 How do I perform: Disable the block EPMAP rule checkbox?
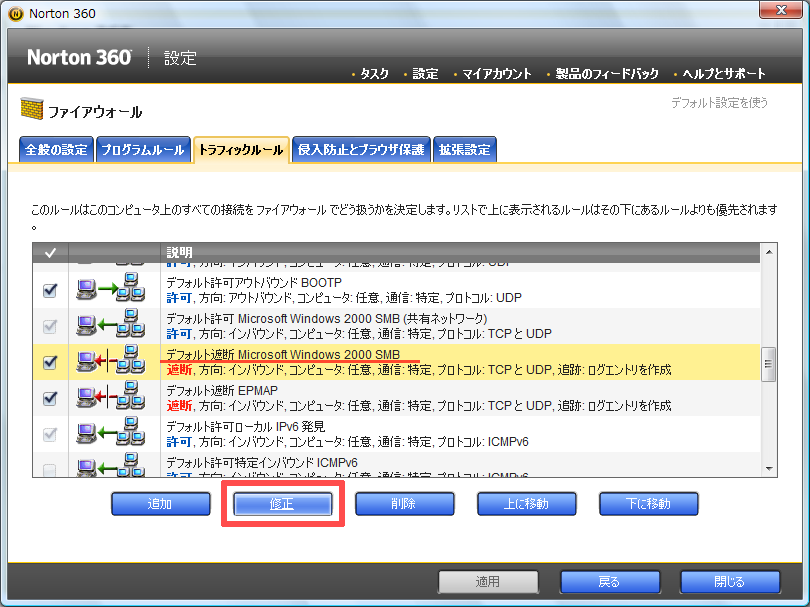click(x=50, y=398)
